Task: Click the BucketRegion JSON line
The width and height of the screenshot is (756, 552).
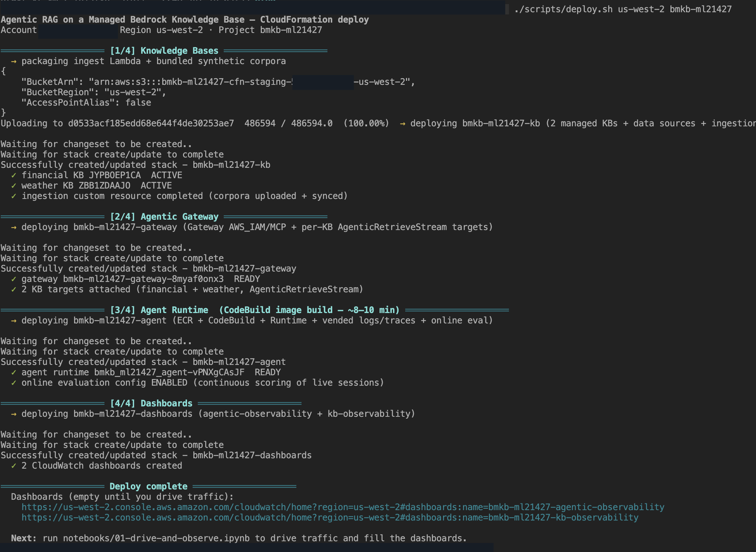Action: click(x=94, y=92)
